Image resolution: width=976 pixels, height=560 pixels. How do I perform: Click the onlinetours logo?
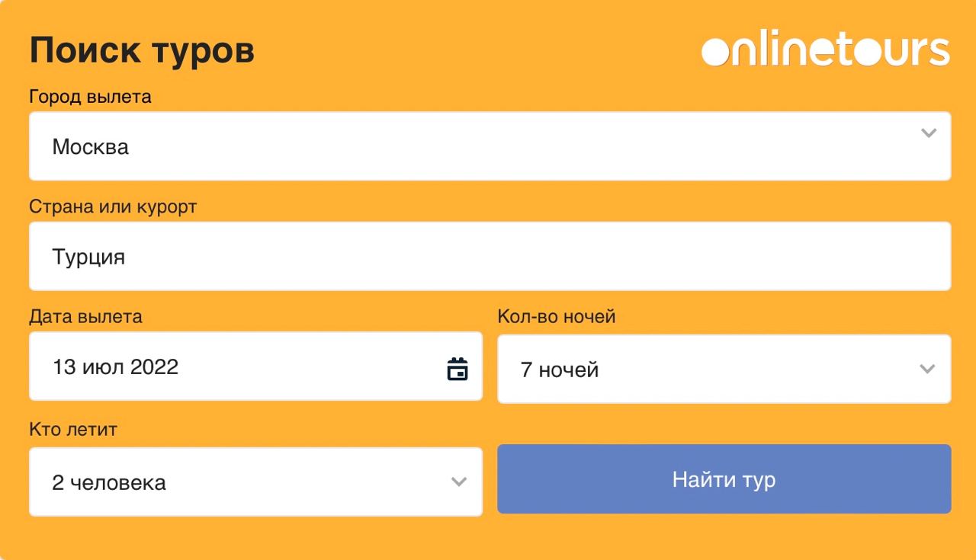(826, 50)
